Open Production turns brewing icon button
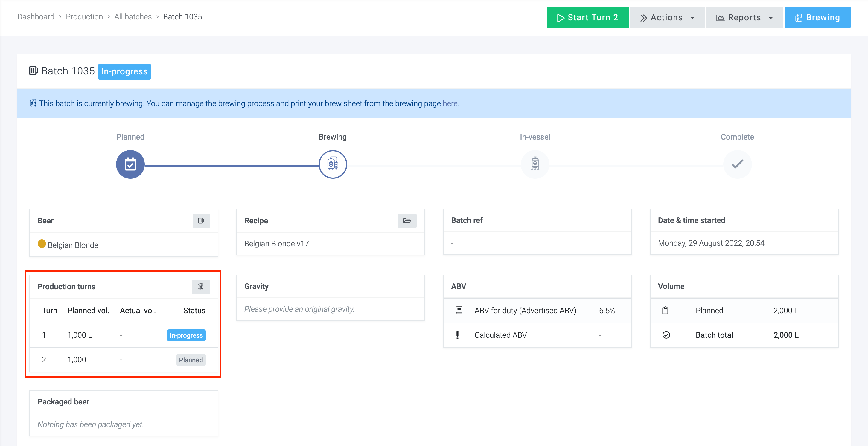This screenshot has width=868, height=446. point(201,287)
